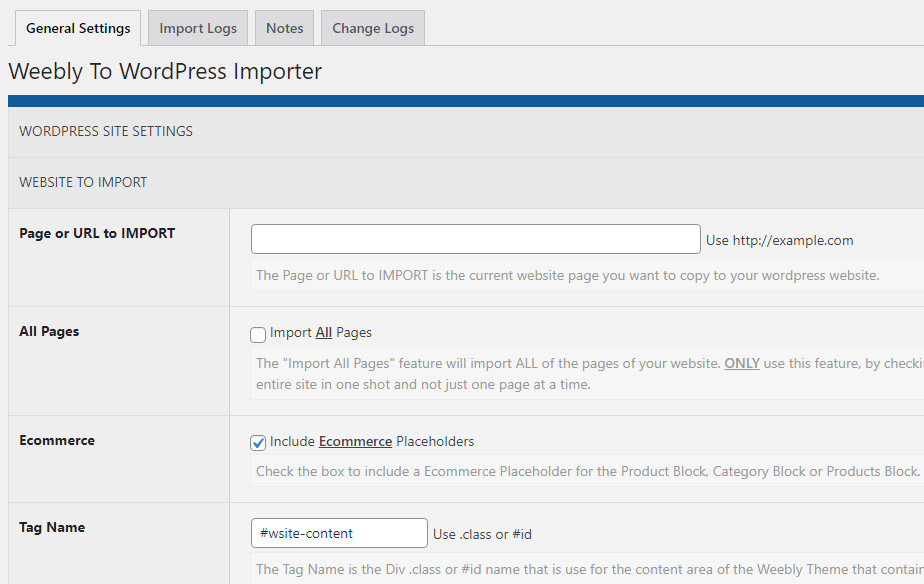The image size is (924, 584).
Task: Uncheck Include Ecommerce Placeholders checkbox
Action: [x=258, y=443]
